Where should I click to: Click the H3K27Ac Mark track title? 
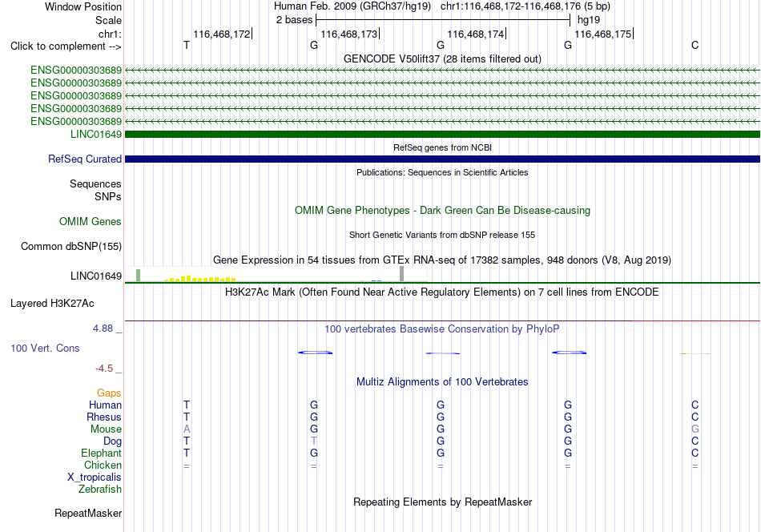coord(442,292)
